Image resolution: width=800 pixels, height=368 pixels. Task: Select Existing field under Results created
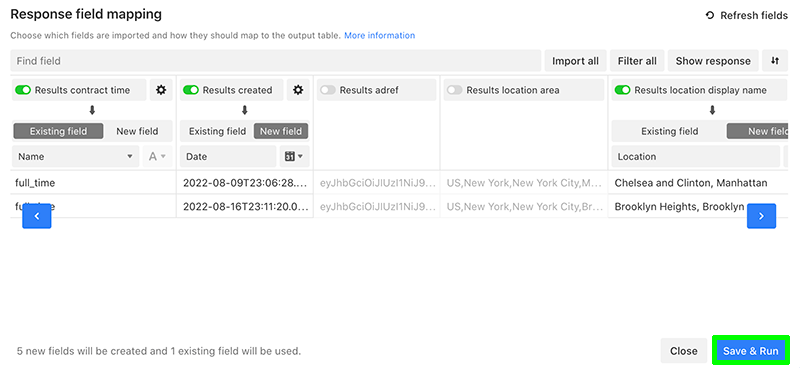coord(217,131)
